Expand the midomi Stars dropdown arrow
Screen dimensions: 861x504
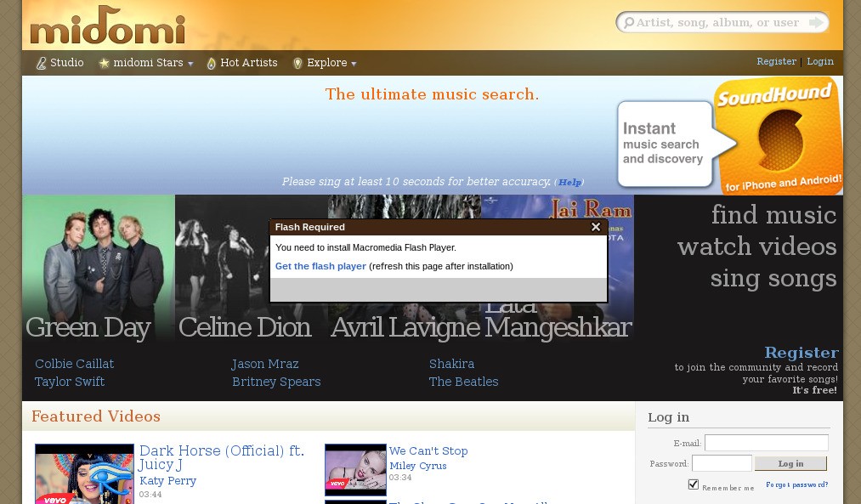[x=190, y=65]
